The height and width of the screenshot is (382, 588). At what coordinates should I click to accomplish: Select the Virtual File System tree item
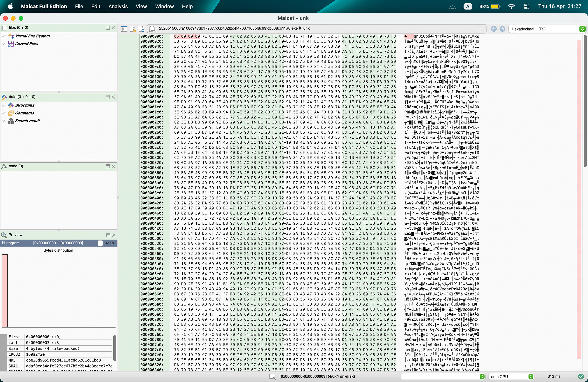(32, 36)
